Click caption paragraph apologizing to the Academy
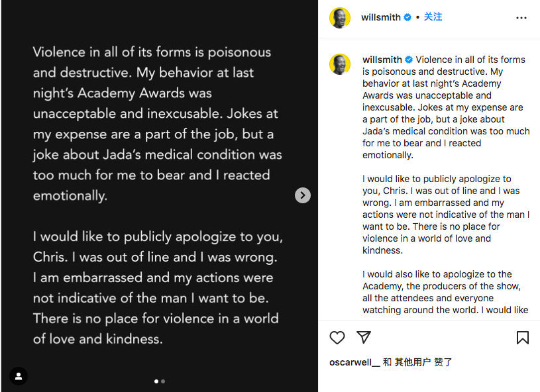The image size is (540, 392). tap(445, 292)
